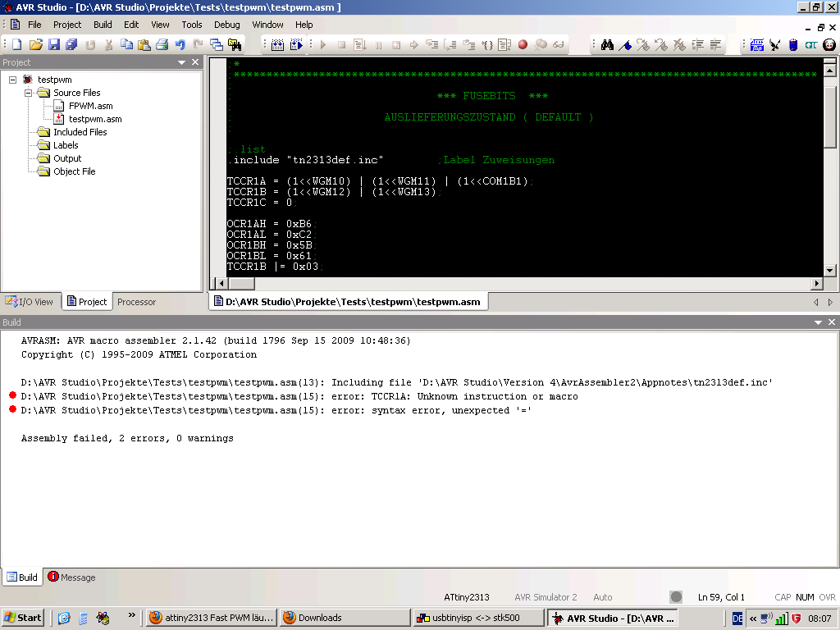The width and height of the screenshot is (840, 630).
Task: Click the Step Into debug icon
Action: [x=432, y=45]
